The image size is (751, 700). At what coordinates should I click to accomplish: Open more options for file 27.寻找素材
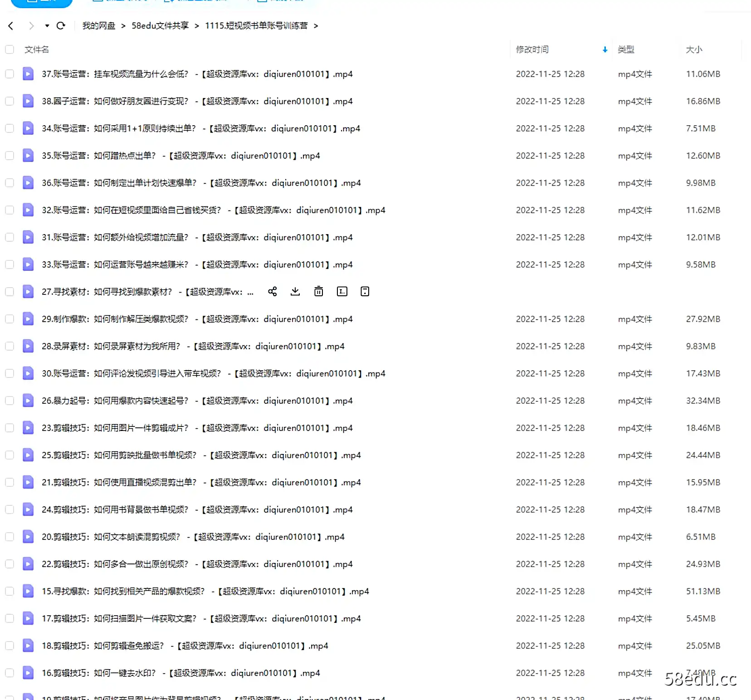coord(365,292)
